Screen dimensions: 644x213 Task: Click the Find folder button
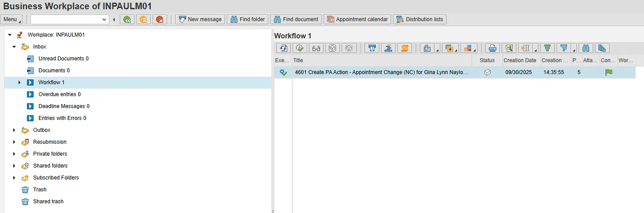[x=247, y=19]
